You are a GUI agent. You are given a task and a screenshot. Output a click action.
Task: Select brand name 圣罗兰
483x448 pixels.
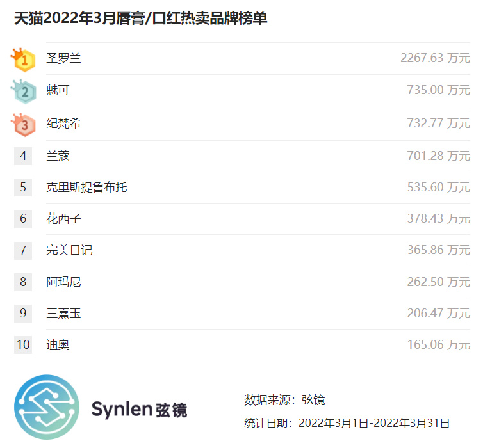63,58
